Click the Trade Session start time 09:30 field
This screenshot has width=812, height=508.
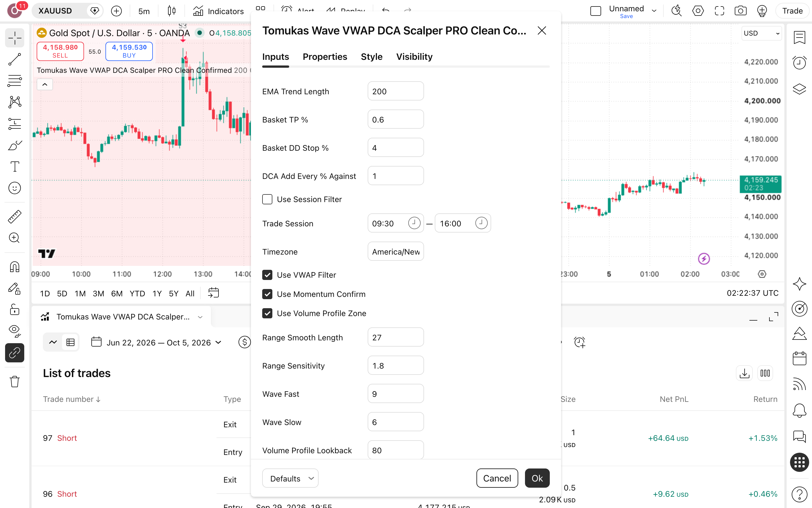tap(396, 223)
